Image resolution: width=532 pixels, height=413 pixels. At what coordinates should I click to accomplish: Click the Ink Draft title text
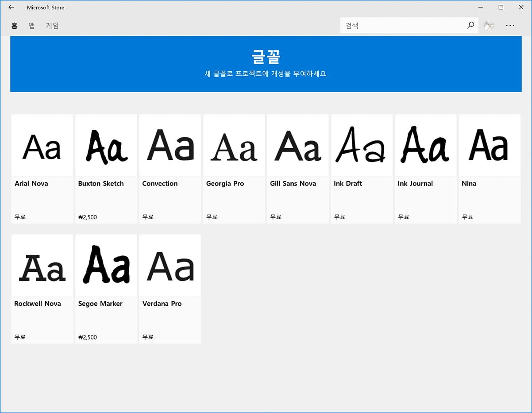pyautogui.click(x=348, y=183)
